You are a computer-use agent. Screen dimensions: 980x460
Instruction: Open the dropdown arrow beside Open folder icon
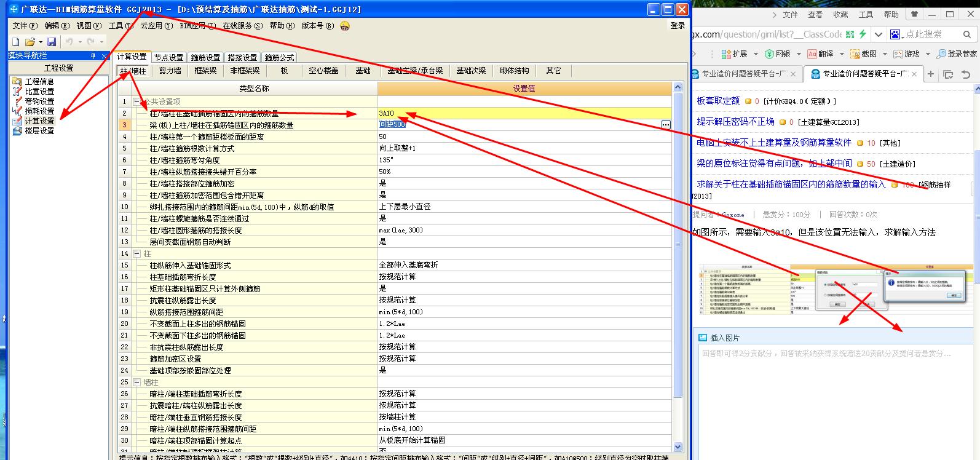(x=41, y=42)
